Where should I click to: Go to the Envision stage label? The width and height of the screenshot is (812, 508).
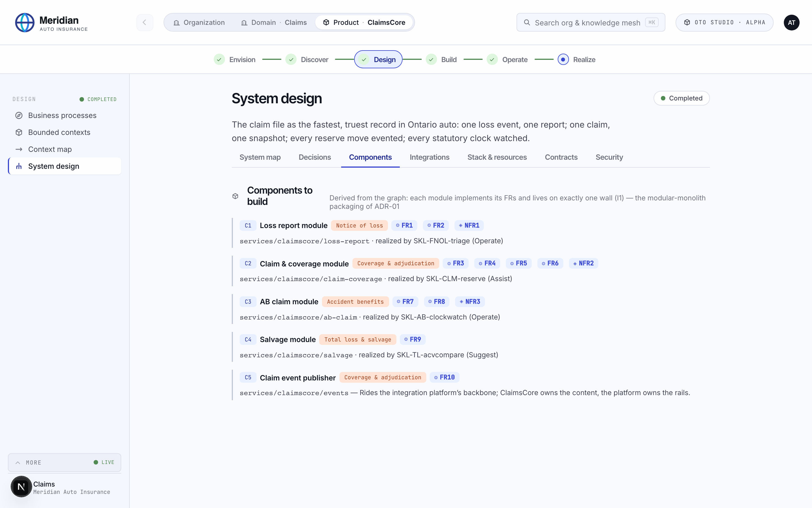point(242,60)
